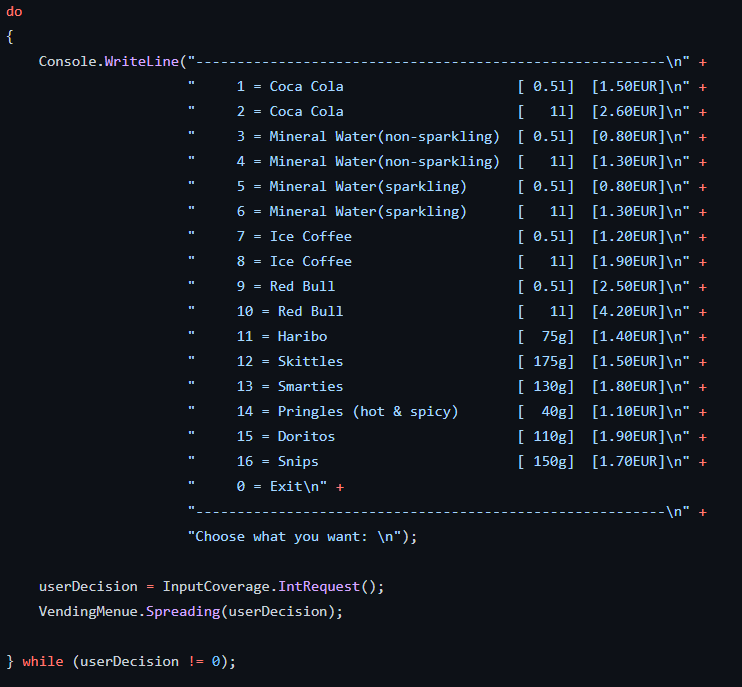Click the '13 = Smarties' line
This screenshot has width=742, height=687.
(290, 386)
